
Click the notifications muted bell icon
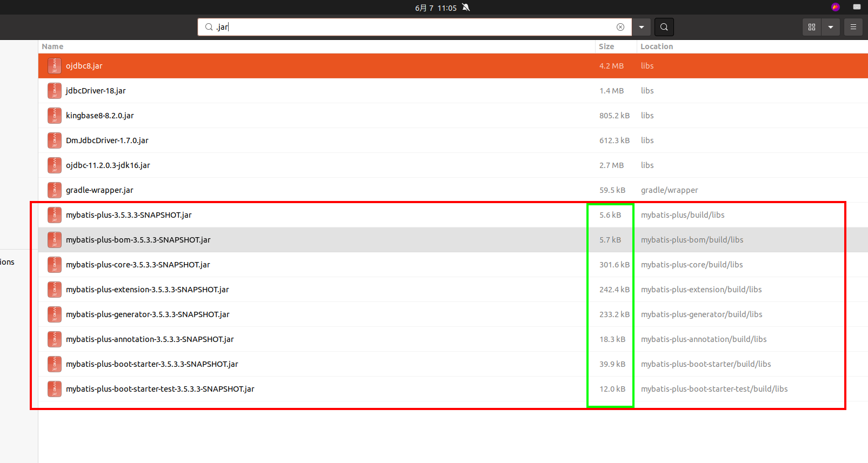466,8
